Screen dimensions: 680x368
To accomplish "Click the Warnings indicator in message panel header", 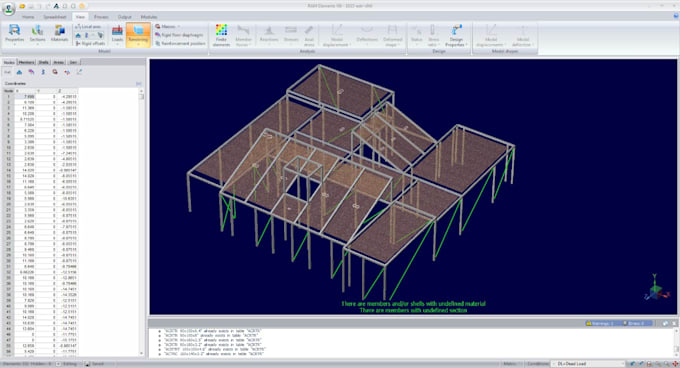I will (x=600, y=323).
